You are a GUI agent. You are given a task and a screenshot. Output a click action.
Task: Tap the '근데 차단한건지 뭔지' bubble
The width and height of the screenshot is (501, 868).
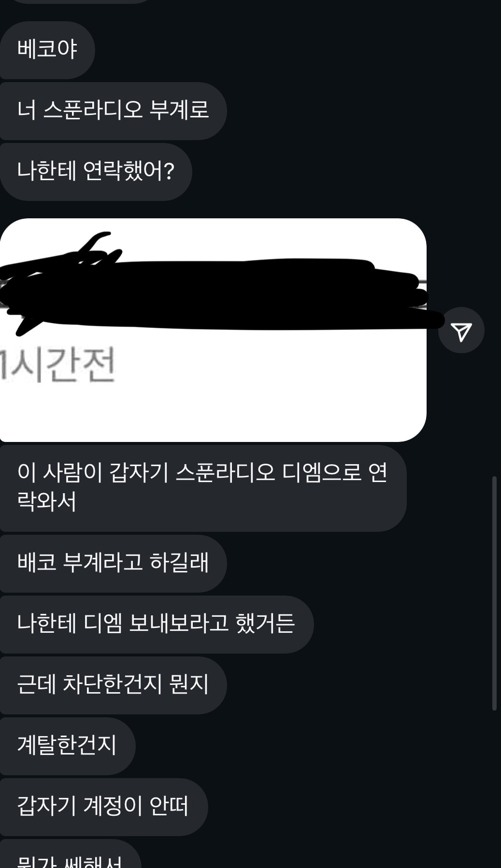pos(113,685)
